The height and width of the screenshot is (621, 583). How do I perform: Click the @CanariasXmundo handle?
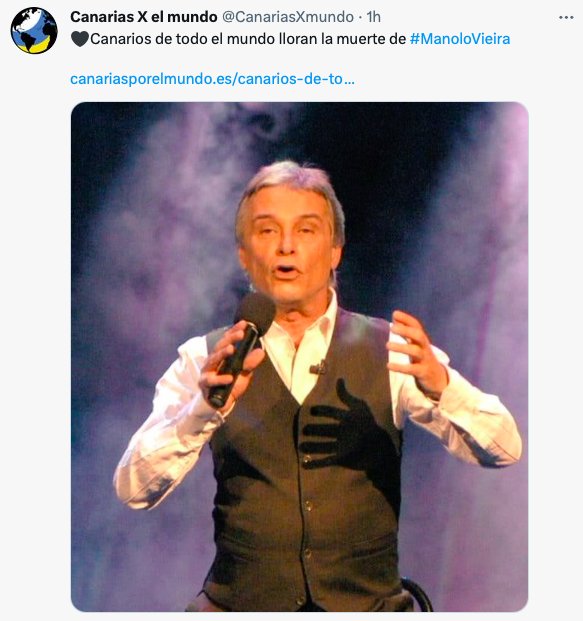point(288,17)
